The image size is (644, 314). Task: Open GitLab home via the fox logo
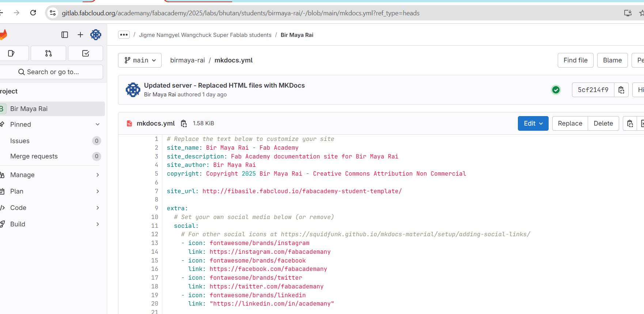pos(3,35)
